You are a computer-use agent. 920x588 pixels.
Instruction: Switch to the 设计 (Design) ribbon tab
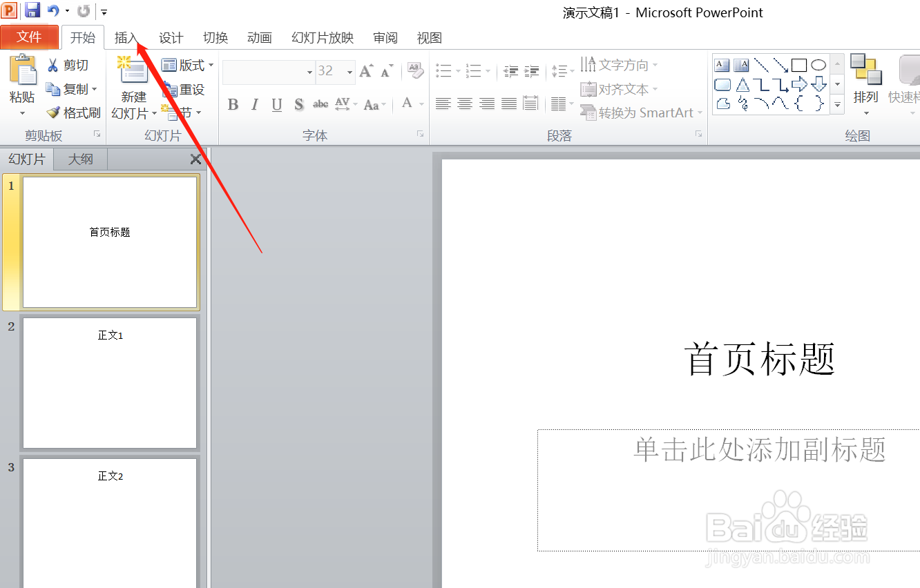171,38
